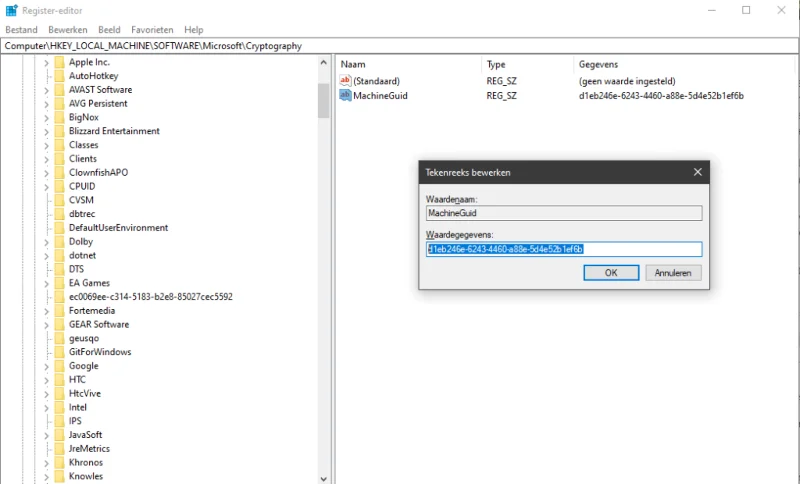Click the GitForWindows folder icon
Viewport: 800px width, 484px height.
pyautogui.click(x=60, y=352)
